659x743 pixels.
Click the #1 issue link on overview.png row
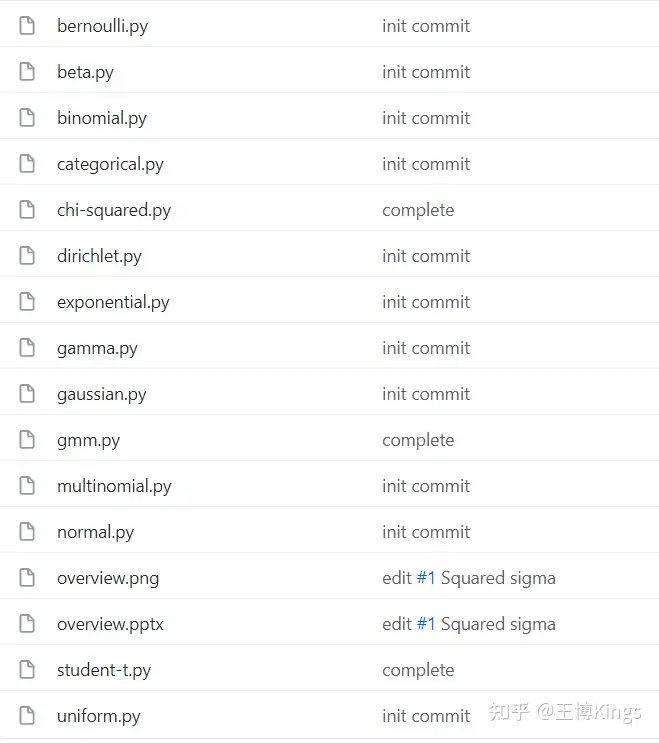tap(426, 578)
